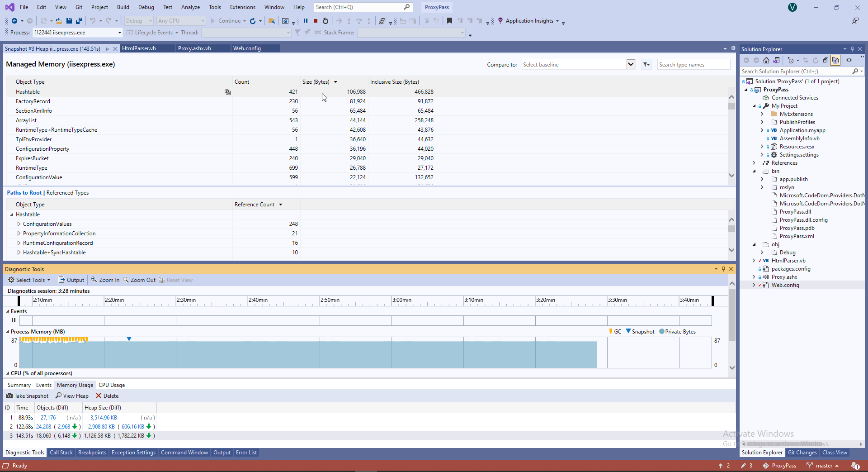Viewport: 868px width, 472px height.
Task: Click the Open File folder icon
Action: pyautogui.click(x=59, y=21)
